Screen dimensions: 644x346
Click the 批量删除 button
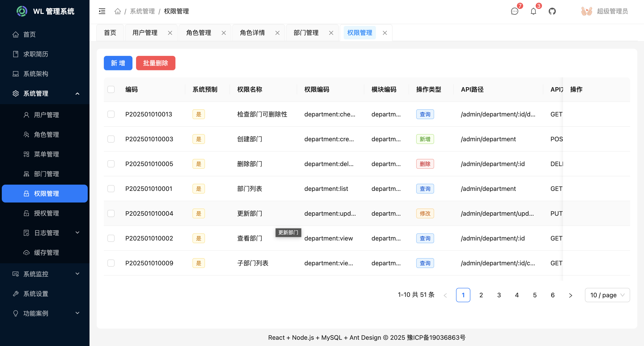[156, 63]
